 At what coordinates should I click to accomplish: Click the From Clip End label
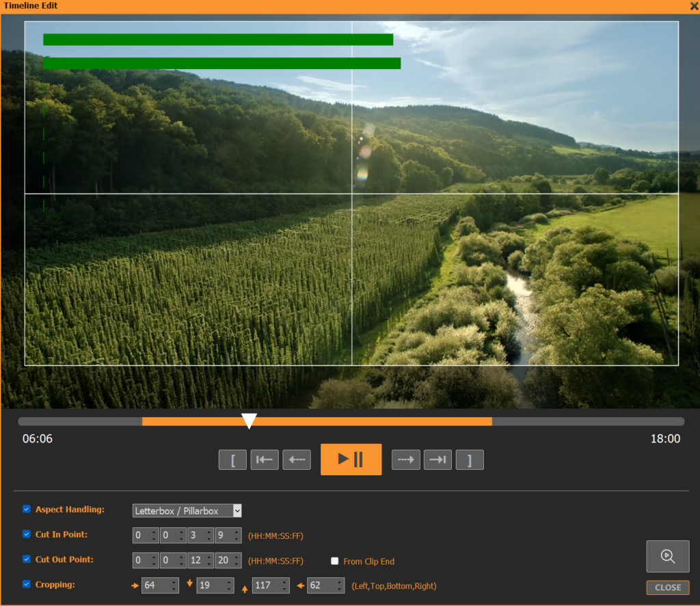click(368, 562)
